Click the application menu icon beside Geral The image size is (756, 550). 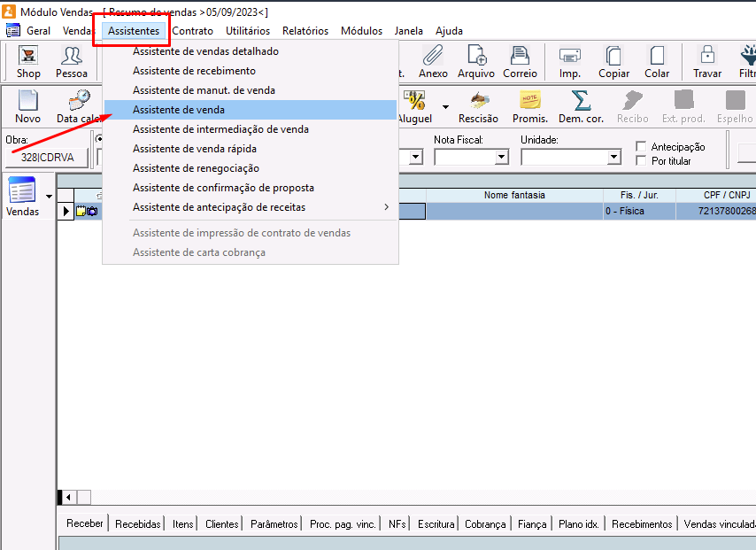(13, 30)
